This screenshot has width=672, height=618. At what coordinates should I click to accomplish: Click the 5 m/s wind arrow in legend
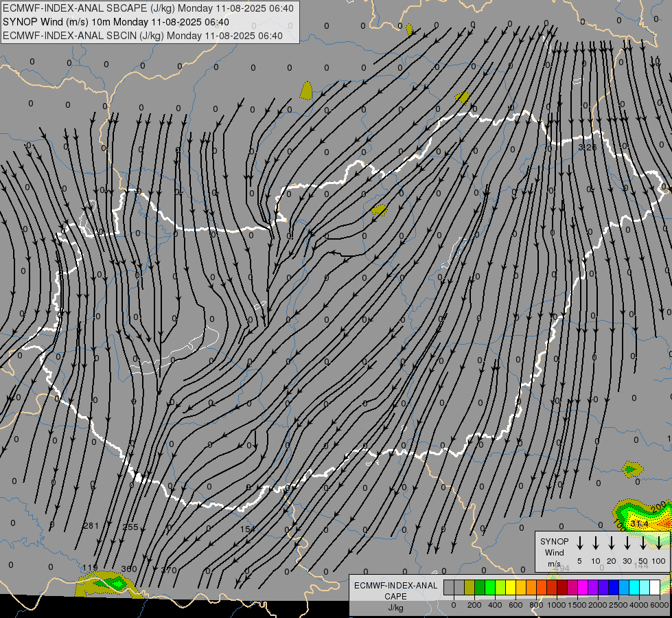point(579,543)
